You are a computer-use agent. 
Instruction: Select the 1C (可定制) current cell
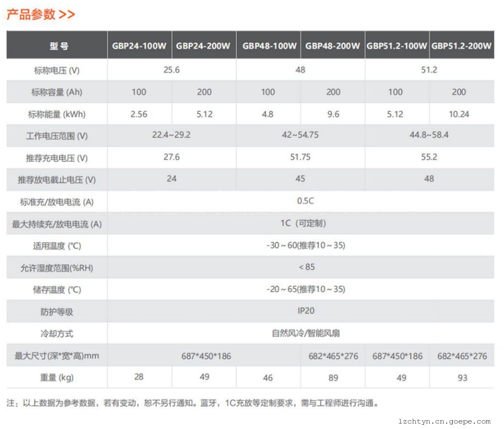coord(303,223)
